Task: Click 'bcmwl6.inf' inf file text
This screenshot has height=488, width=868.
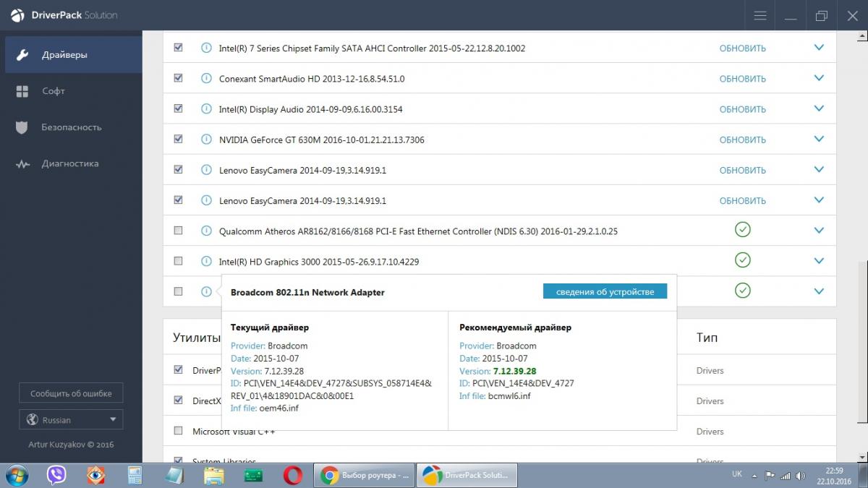Action: [x=510, y=395]
